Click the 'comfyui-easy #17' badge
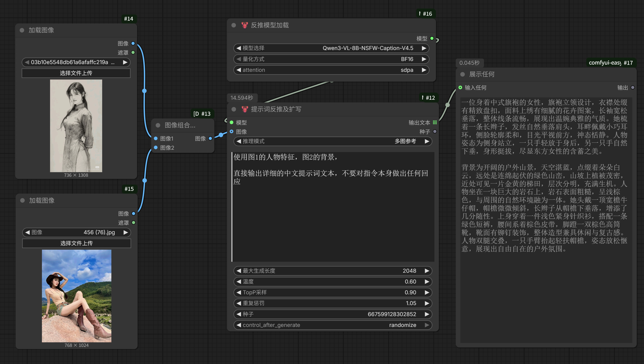This screenshot has height=364, width=644. tap(611, 63)
